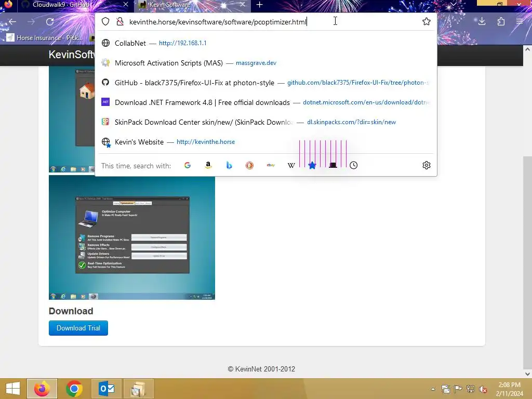Viewport: 532px width, 399px height.
Task: Search this time with Wikipedia
Action: [x=291, y=165]
